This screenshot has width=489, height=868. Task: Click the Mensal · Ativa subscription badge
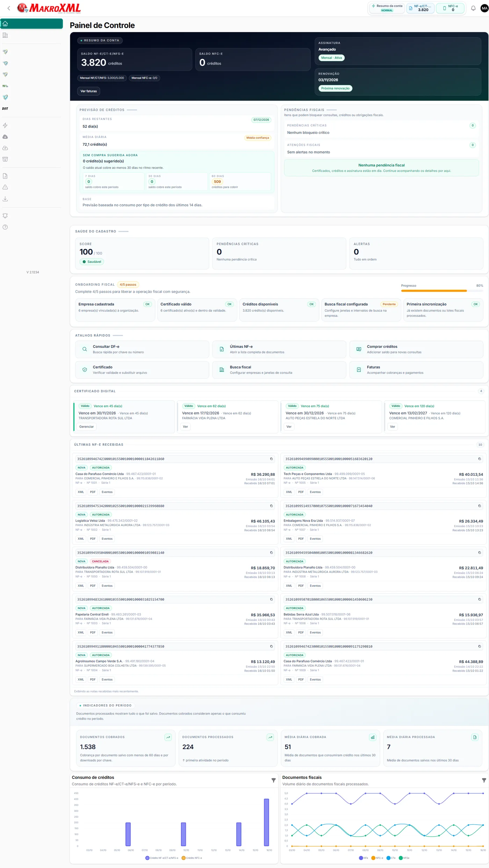(x=331, y=58)
